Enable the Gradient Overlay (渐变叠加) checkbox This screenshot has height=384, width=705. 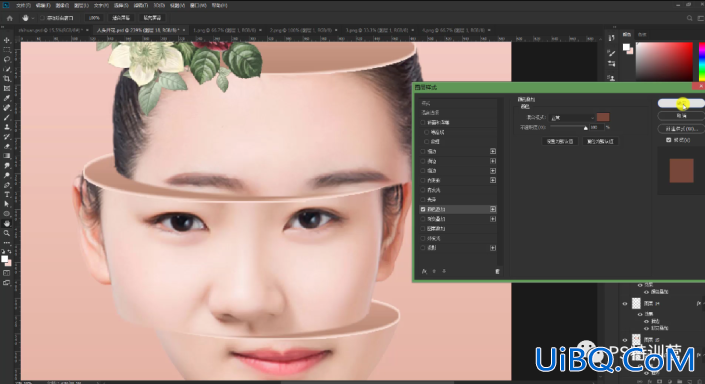point(423,219)
